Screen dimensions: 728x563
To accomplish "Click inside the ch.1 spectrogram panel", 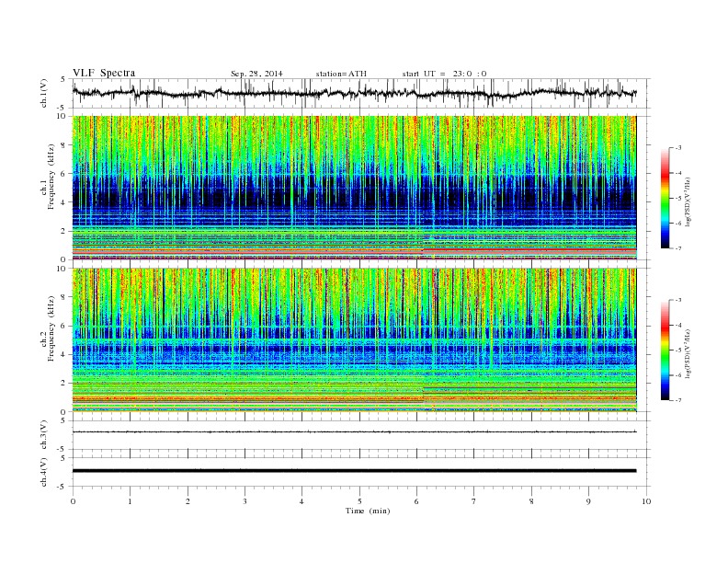I will pos(354,188).
